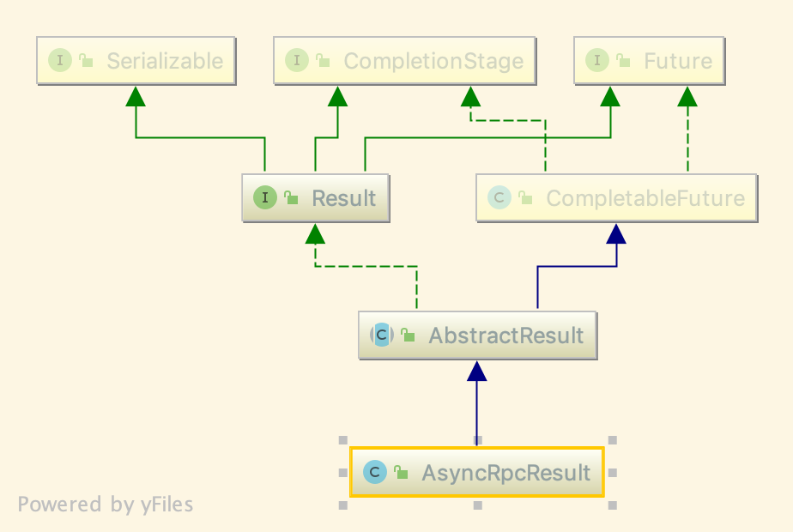Click the lock icon on AbstractResult node
The width and height of the screenshot is (793, 532).
409,336
